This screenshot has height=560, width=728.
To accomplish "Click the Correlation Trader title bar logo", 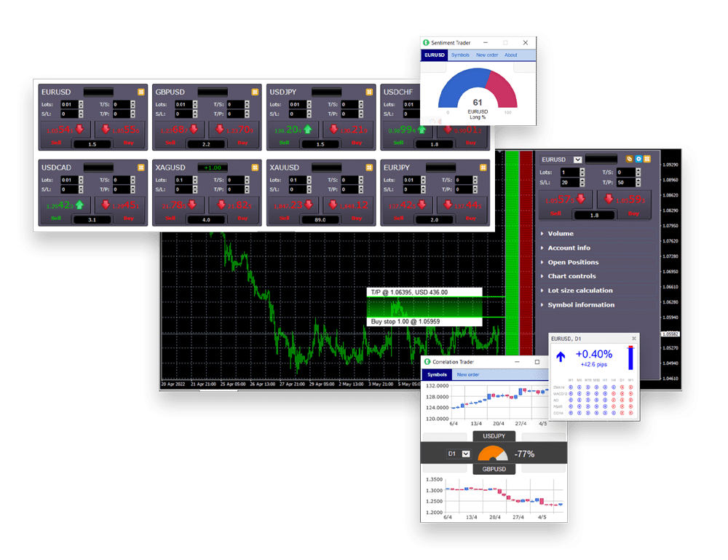I will [x=427, y=362].
